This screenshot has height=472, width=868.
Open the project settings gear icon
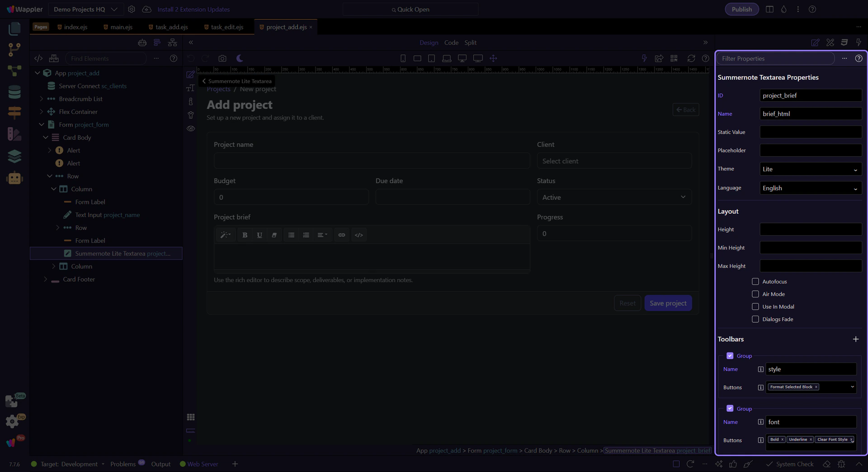pyautogui.click(x=132, y=9)
